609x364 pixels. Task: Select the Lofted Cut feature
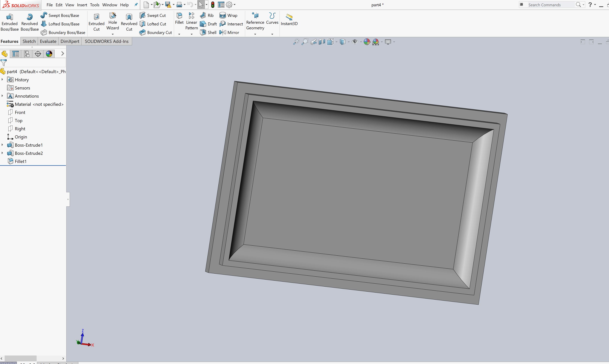pyautogui.click(x=153, y=24)
